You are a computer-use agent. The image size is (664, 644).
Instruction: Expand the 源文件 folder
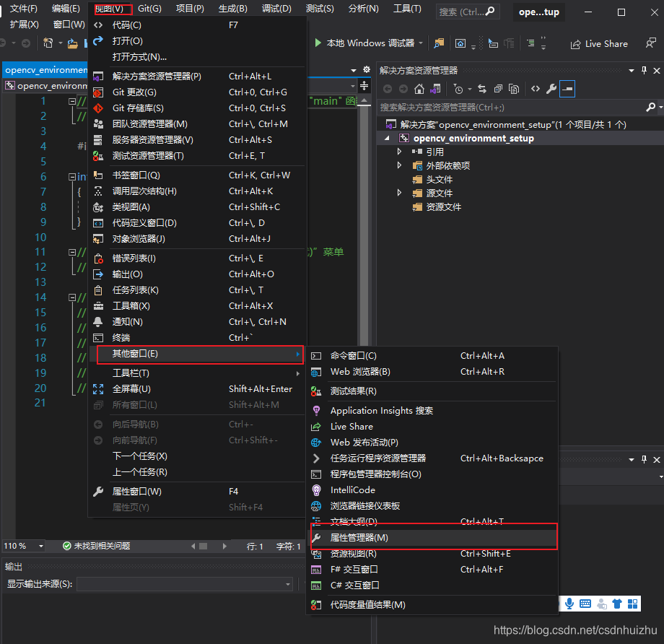pyautogui.click(x=399, y=193)
